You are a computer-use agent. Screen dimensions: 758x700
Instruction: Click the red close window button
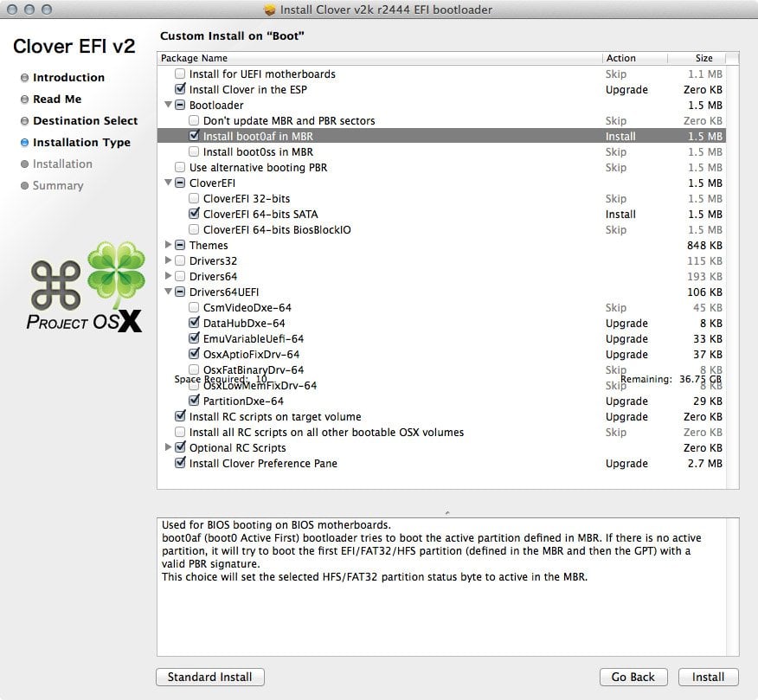pos(13,10)
